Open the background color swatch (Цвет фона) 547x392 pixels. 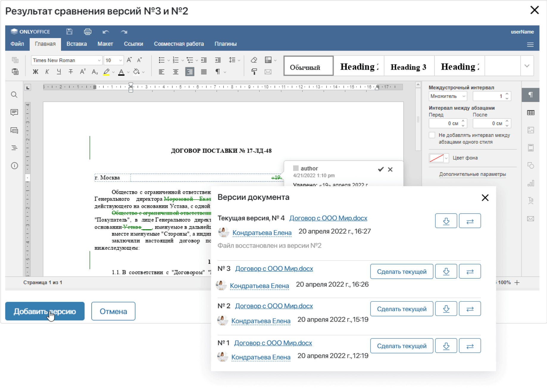point(439,158)
